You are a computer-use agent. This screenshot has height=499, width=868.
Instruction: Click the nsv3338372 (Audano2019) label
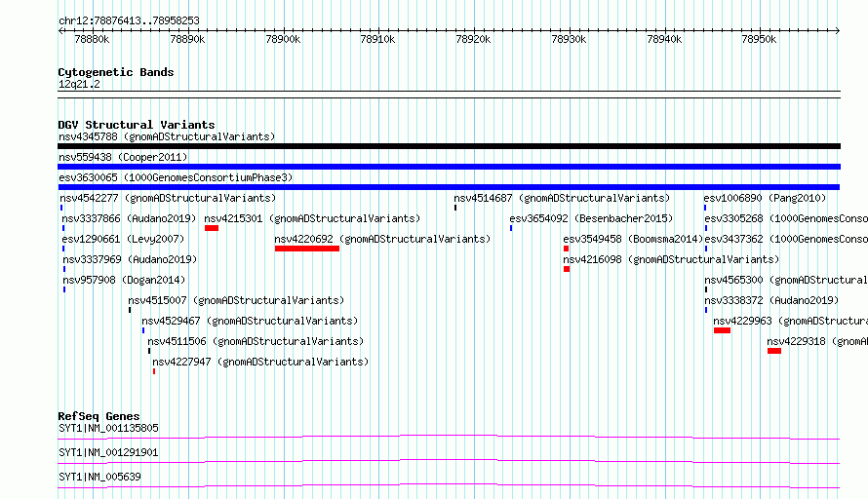tap(771, 300)
